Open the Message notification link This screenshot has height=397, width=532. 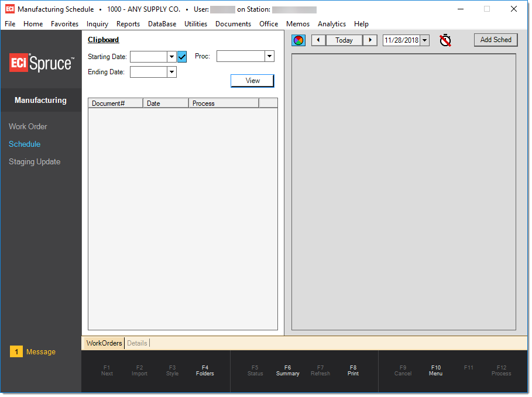(41, 351)
